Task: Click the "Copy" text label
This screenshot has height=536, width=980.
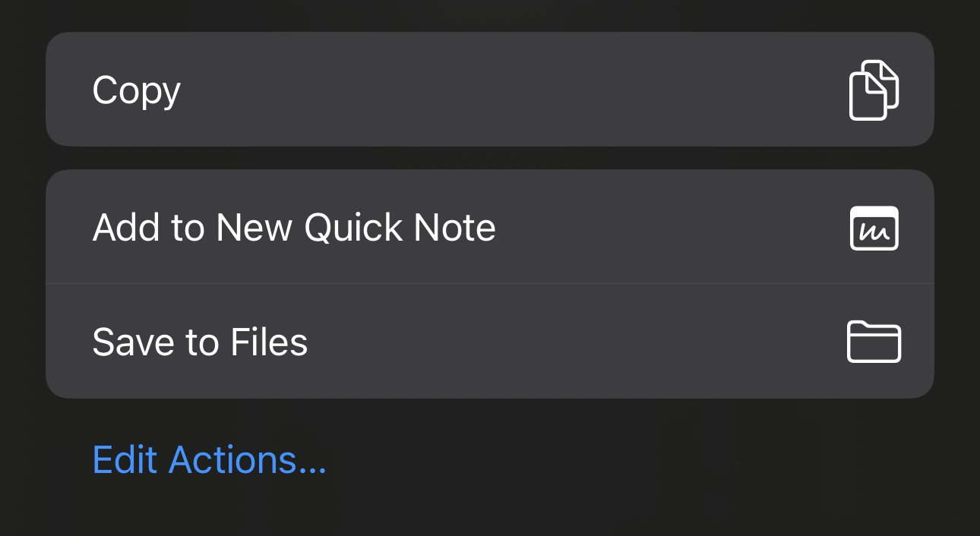Action: pyautogui.click(x=136, y=91)
